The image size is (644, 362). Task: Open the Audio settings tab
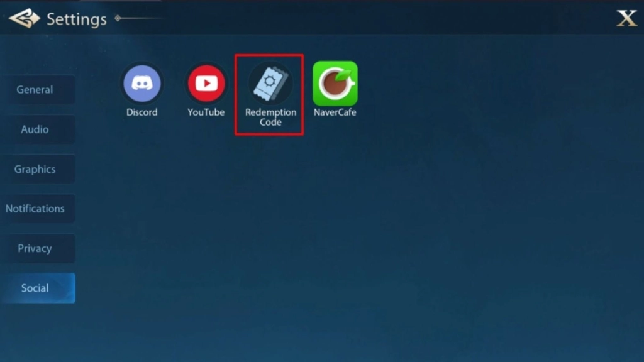[x=35, y=129]
